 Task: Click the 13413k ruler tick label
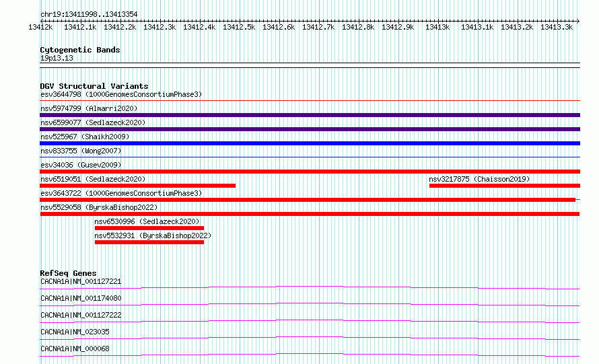pyautogui.click(x=437, y=27)
